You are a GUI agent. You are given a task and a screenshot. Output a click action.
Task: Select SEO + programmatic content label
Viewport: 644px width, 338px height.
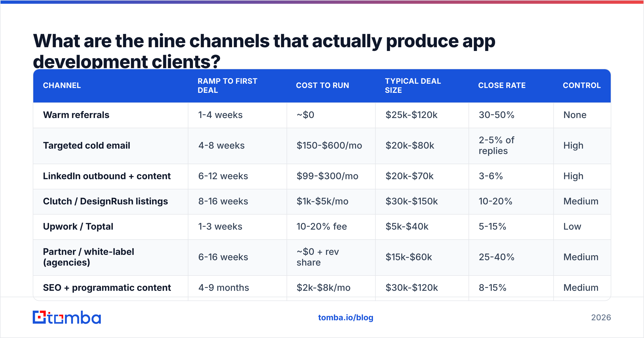pos(107,288)
